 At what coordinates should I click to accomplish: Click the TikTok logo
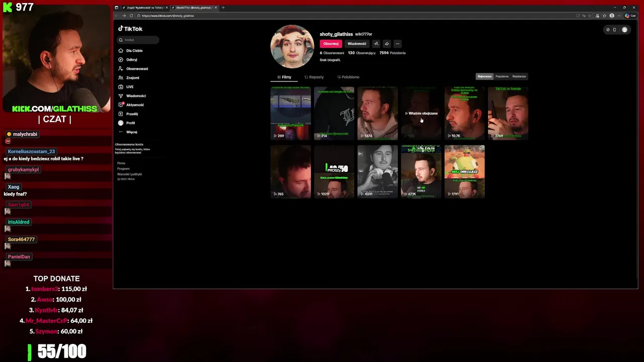point(130,29)
